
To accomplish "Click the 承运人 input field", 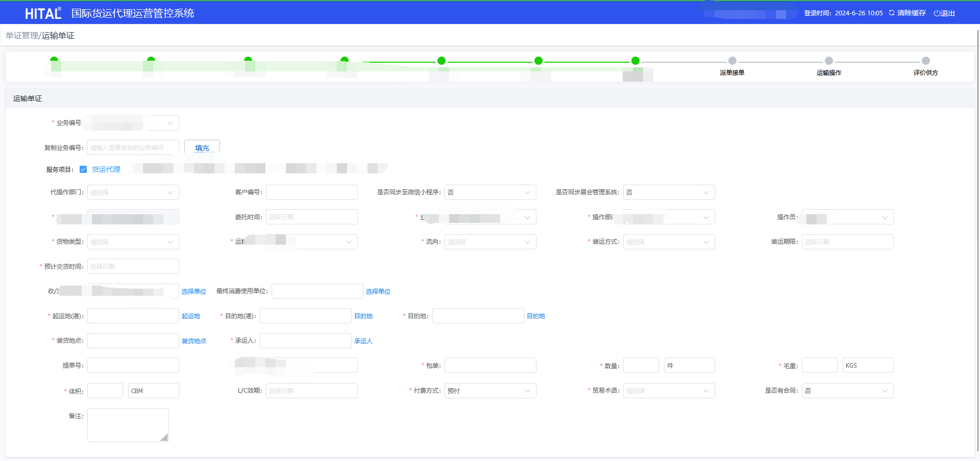I will (306, 341).
